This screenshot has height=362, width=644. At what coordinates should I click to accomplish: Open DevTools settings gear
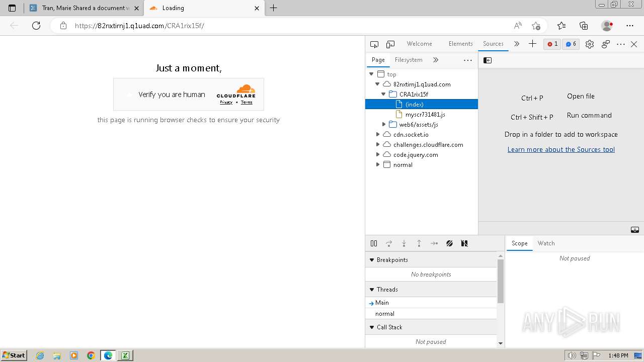click(590, 44)
